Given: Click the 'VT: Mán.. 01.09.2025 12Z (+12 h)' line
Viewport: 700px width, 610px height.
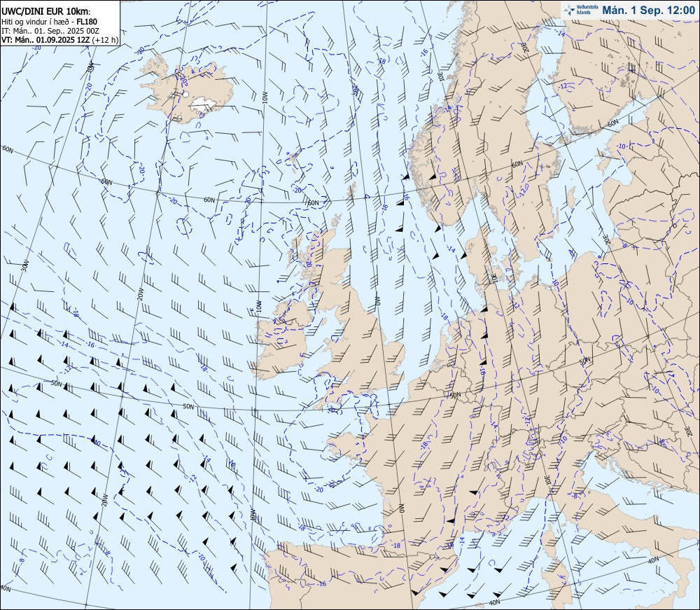Looking at the screenshot, I should point(59,39).
